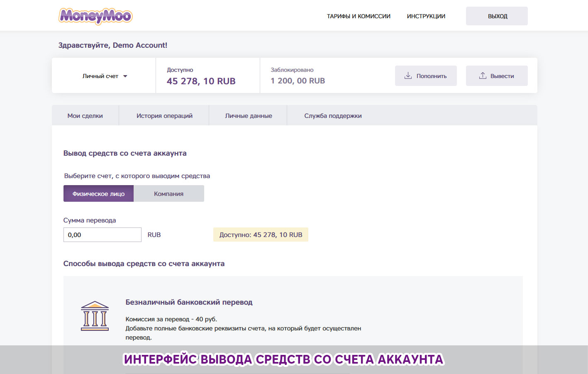Image resolution: width=588 pixels, height=374 pixels.
Task: Switch to Личные данные tab
Action: point(248,115)
